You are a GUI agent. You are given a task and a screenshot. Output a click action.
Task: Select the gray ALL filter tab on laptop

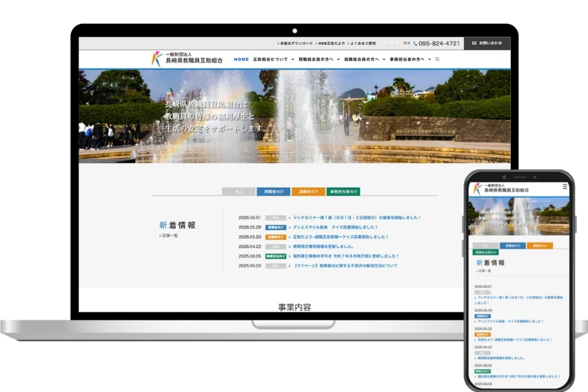pyautogui.click(x=238, y=192)
